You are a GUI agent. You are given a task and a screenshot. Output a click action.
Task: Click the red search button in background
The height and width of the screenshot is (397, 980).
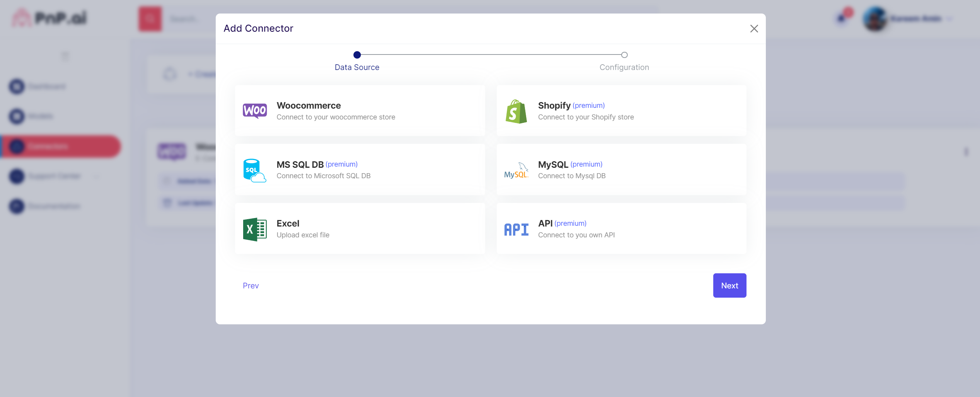pyautogui.click(x=150, y=19)
